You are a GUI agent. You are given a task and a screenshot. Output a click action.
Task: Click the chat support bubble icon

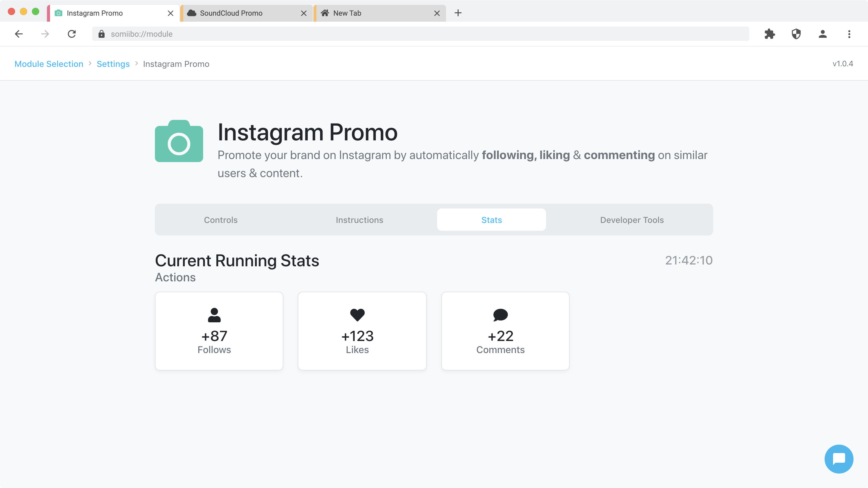point(838,459)
